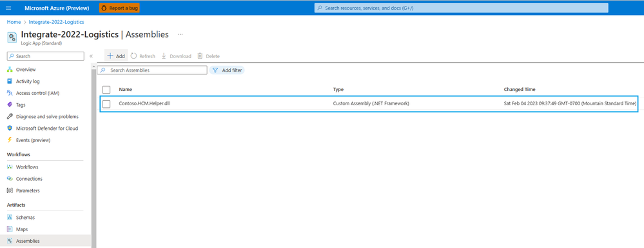The height and width of the screenshot is (248, 644).
Task: Select Assemblies icon in sidebar
Action: (x=10, y=241)
